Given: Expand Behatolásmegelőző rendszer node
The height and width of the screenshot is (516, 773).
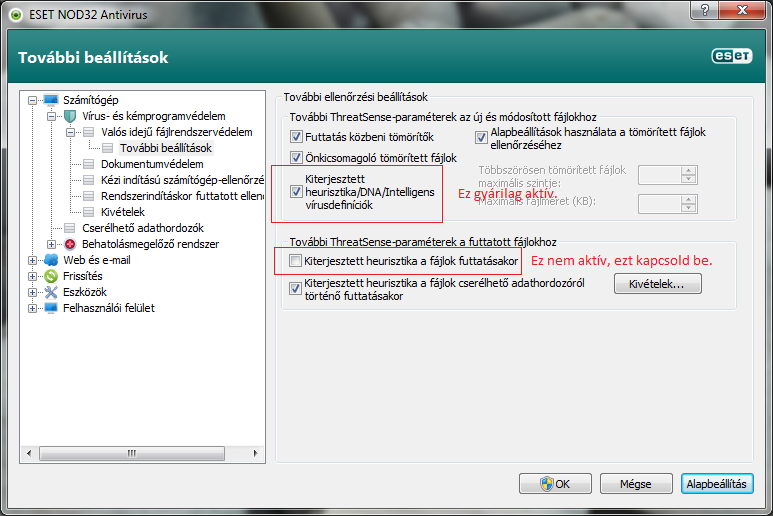Looking at the screenshot, I should click(x=51, y=244).
